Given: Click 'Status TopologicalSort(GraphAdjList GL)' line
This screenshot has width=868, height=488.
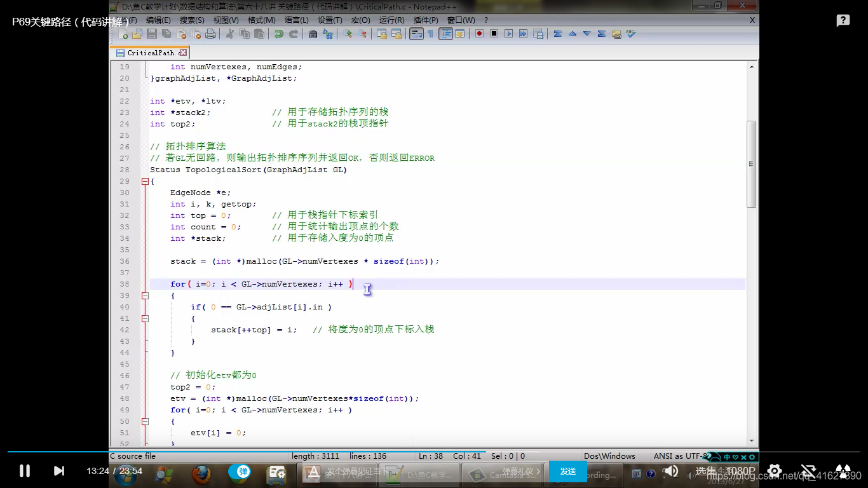Looking at the screenshot, I should (x=248, y=170).
